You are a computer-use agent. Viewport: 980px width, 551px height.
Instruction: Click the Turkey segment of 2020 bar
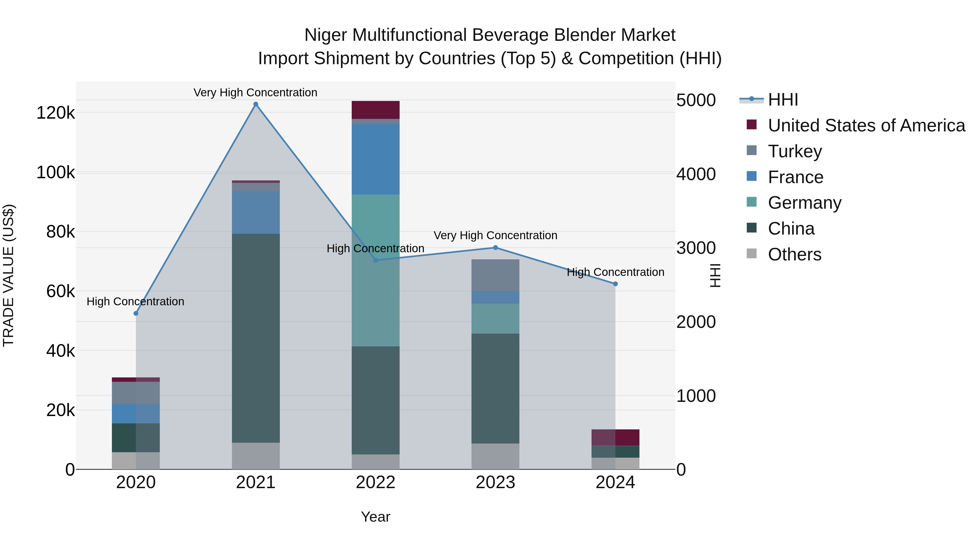[x=136, y=393]
